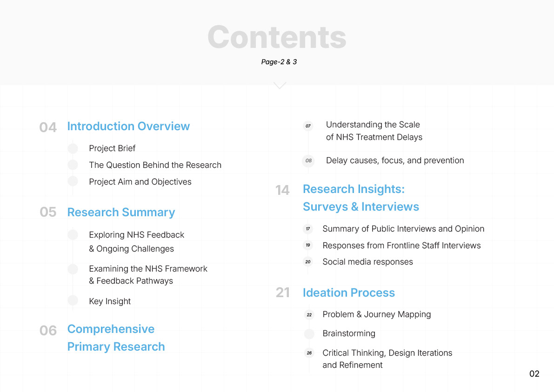This screenshot has width=554, height=392.
Task: Click the bullet beside The Question Behind the Research
Action: tap(73, 165)
